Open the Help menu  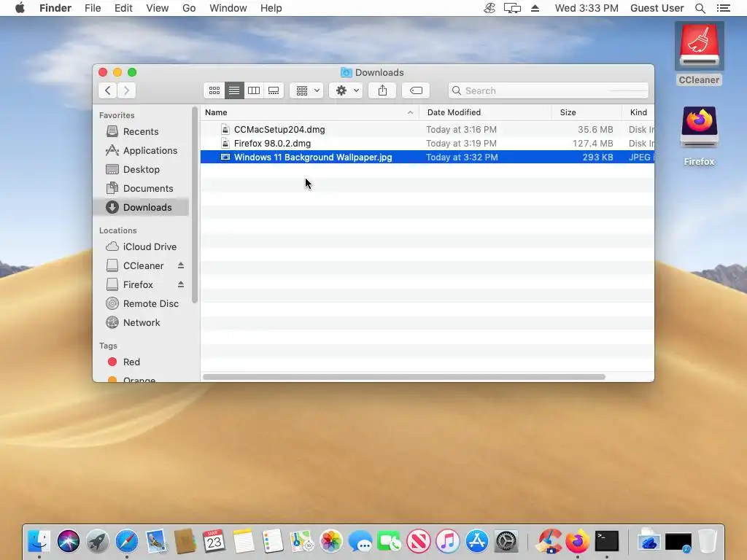pos(271,8)
